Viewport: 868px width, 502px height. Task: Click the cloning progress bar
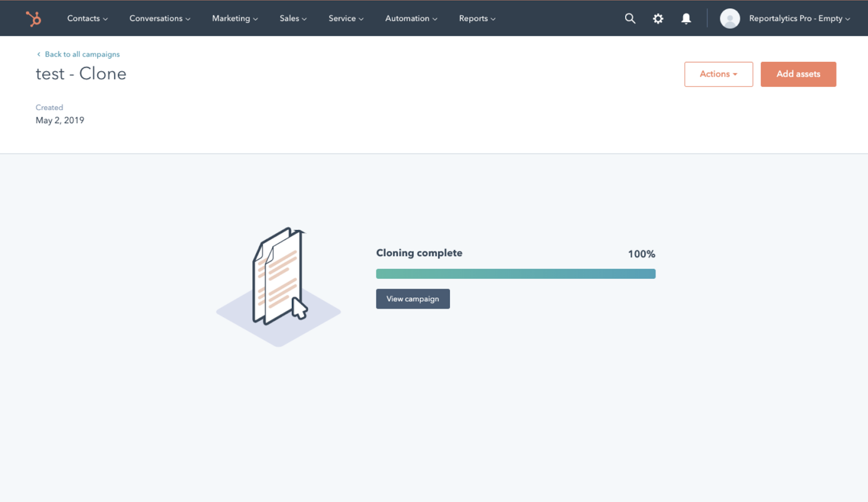tap(515, 274)
